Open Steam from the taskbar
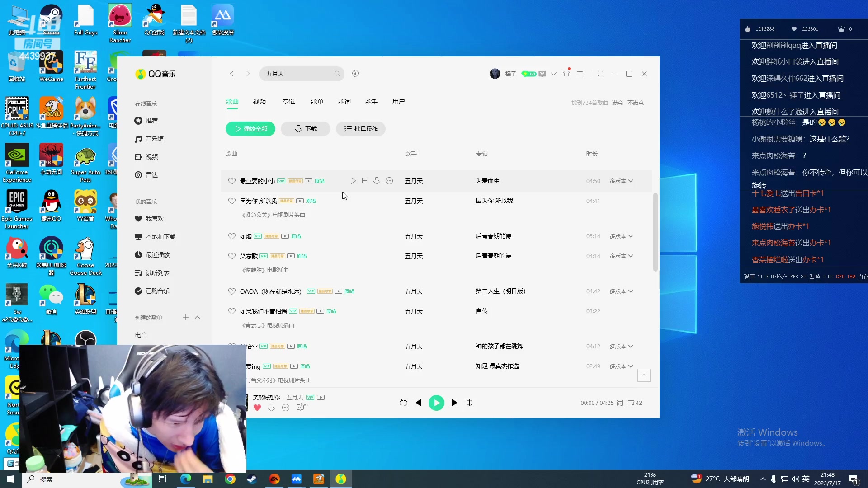Screen dimensions: 868x488 [x=252, y=479]
